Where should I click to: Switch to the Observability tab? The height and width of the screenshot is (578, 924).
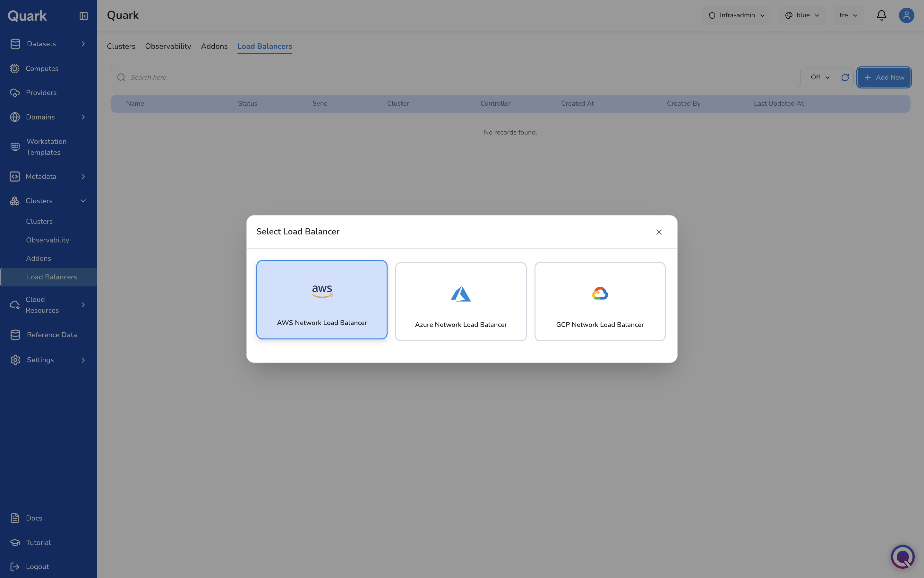(168, 46)
